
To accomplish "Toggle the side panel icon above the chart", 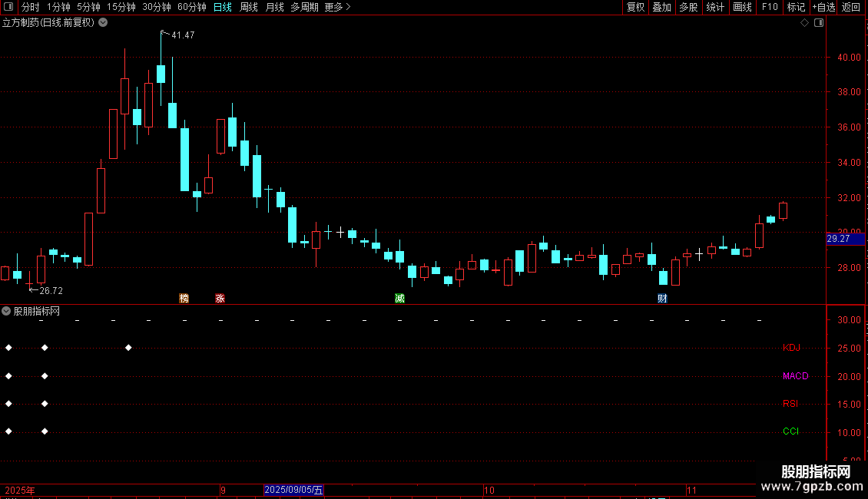I will (819, 23).
